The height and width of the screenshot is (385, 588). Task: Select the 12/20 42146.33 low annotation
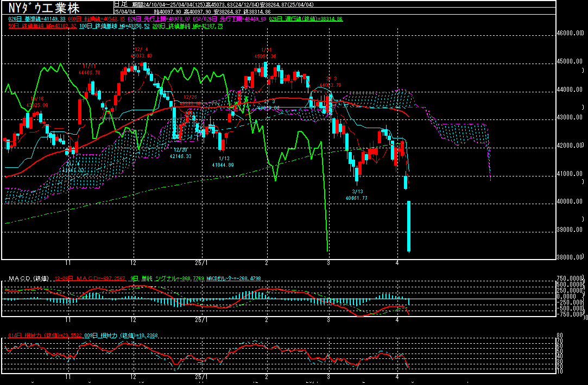coord(180,153)
